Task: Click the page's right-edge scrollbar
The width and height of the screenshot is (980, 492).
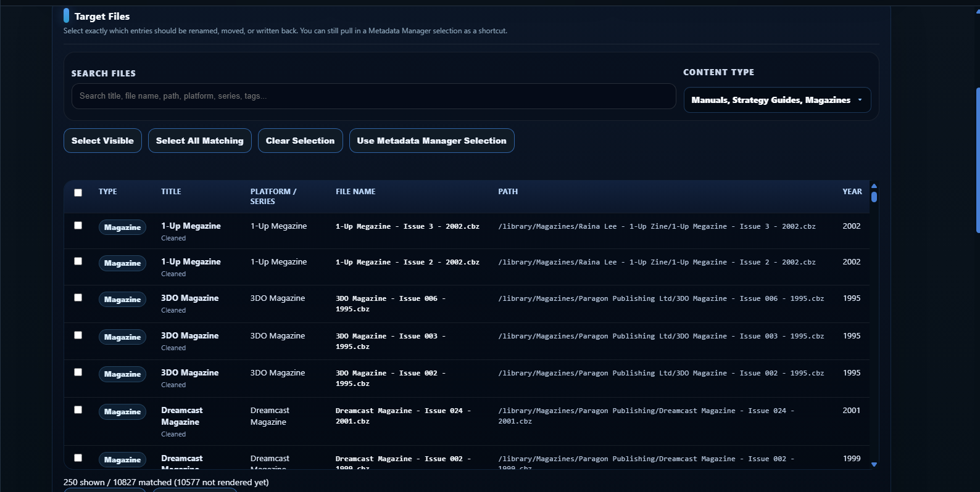Action: (x=978, y=160)
